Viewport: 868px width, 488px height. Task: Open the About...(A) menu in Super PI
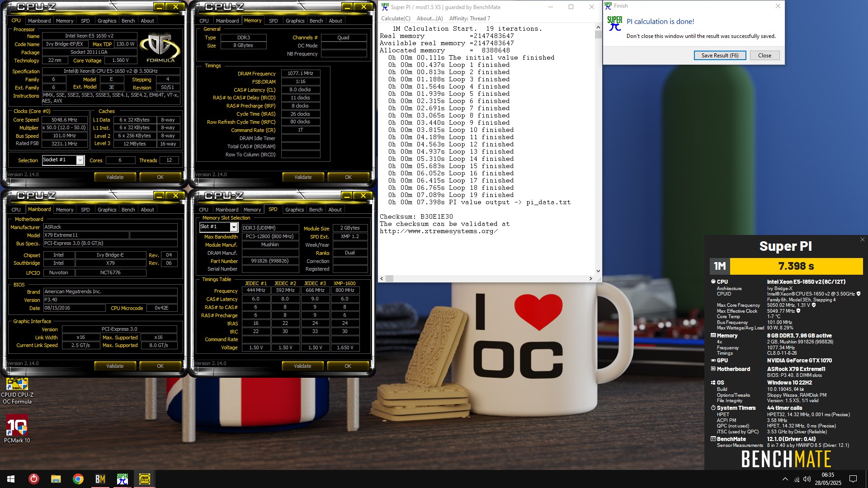pyautogui.click(x=429, y=19)
